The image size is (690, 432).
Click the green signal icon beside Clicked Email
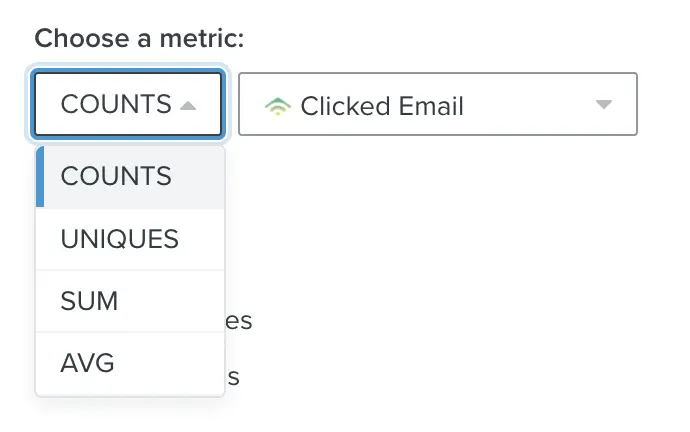[278, 106]
